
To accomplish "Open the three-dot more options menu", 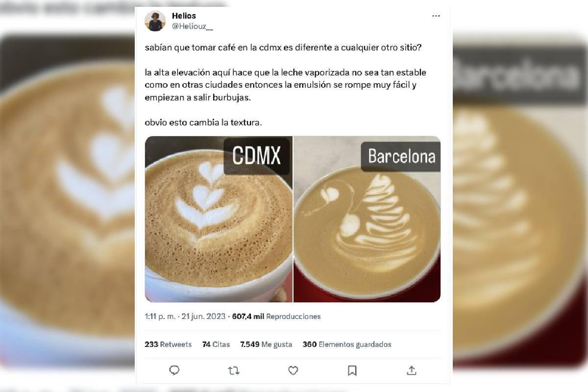I will pyautogui.click(x=436, y=16).
